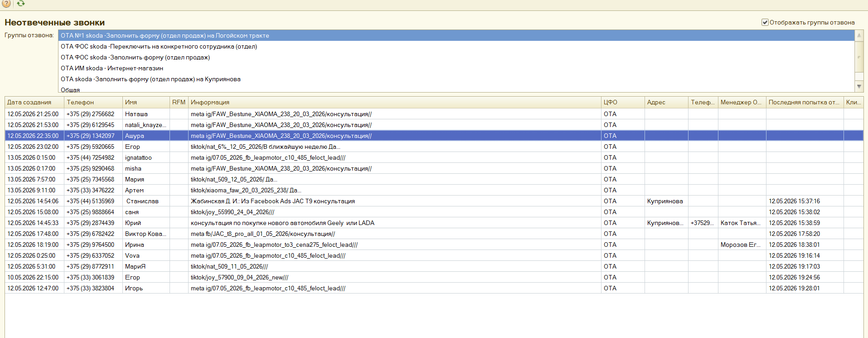Select the Общая group entry
Screen dimensions: 868x338
(x=70, y=90)
